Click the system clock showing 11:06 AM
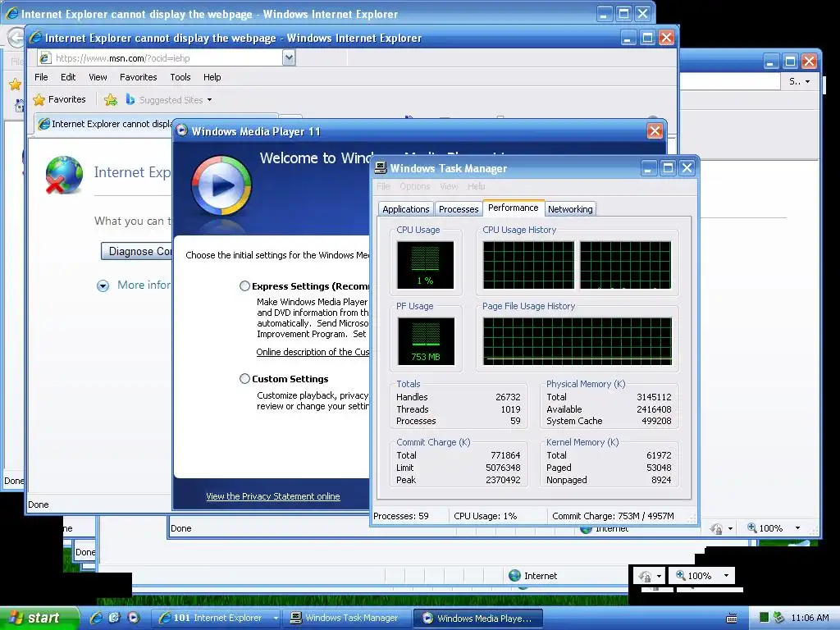The height and width of the screenshot is (630, 840). point(810,618)
